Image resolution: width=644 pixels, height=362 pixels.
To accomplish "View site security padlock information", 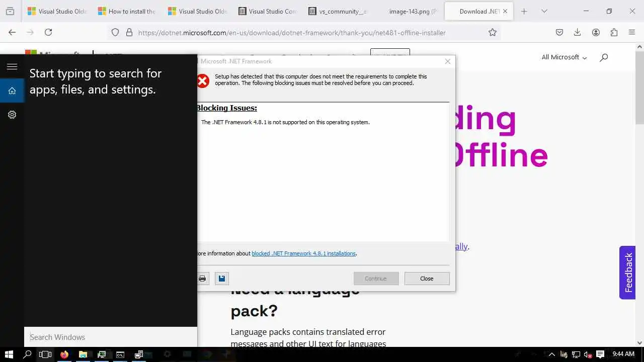I will 129,32.
